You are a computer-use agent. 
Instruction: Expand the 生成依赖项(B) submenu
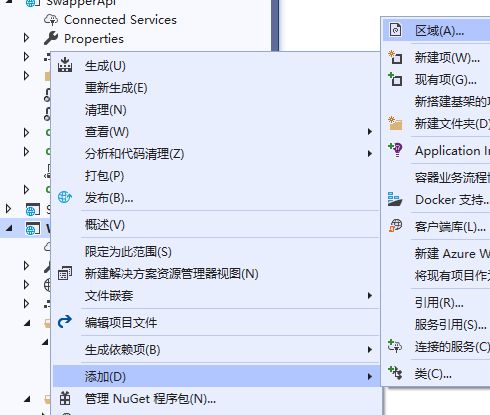coord(370,350)
